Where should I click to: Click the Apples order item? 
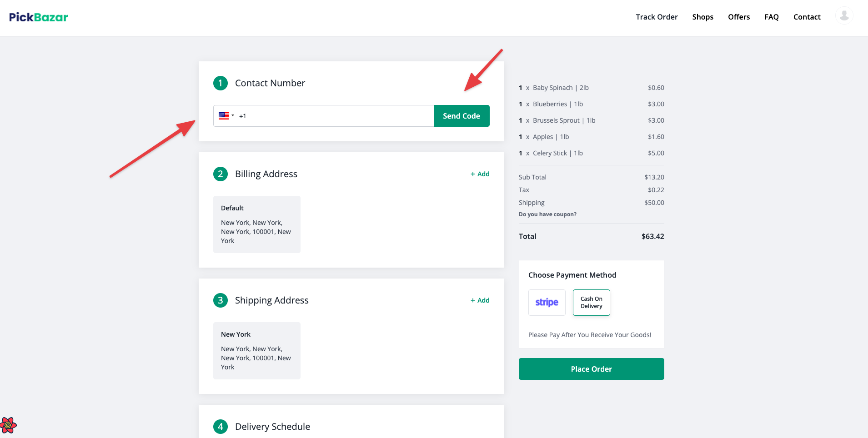[x=591, y=137]
